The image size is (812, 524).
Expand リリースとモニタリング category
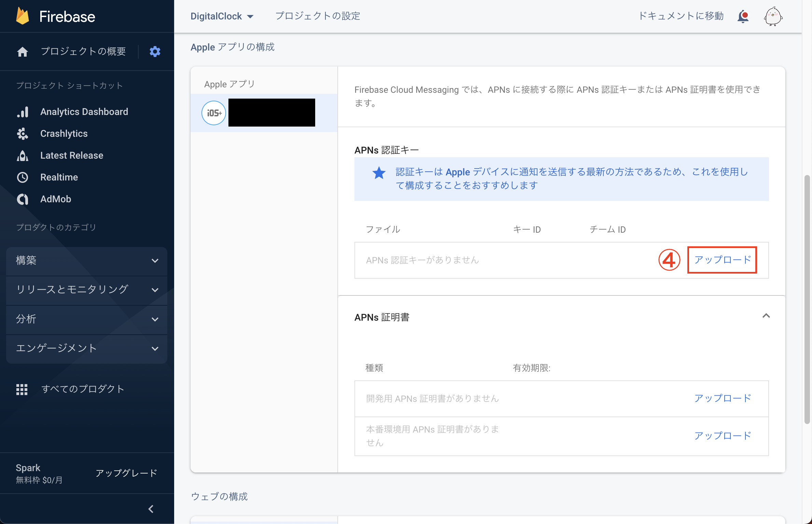click(x=86, y=290)
